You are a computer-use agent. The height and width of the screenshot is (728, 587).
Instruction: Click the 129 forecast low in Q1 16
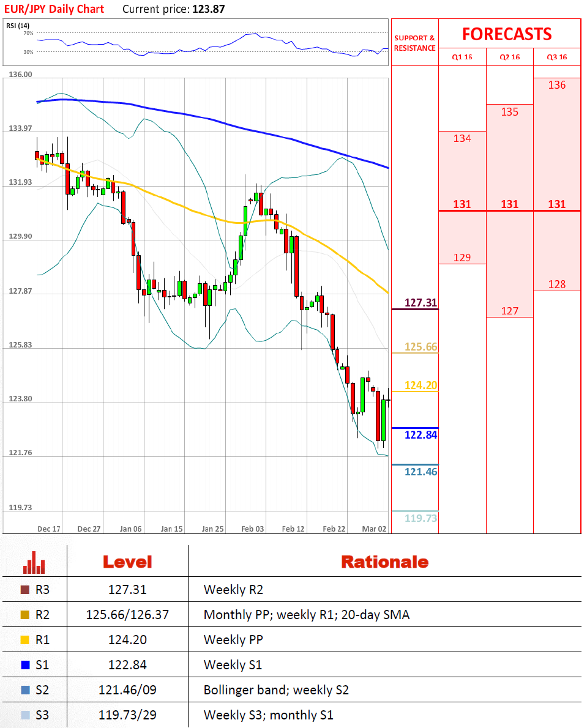pyautogui.click(x=462, y=258)
